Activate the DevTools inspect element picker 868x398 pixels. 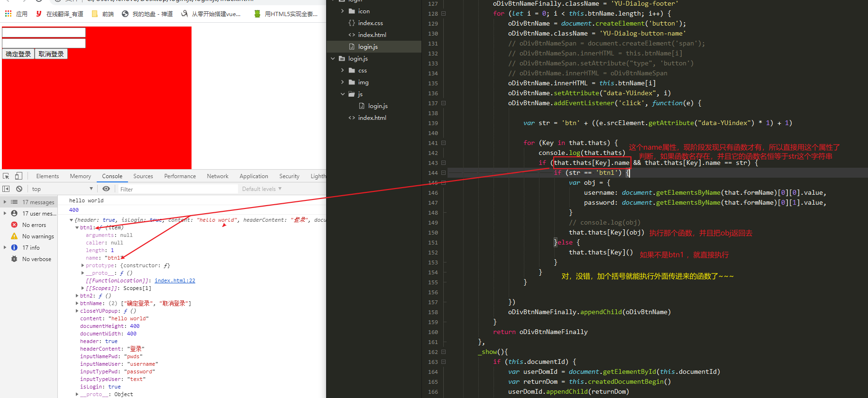6,176
